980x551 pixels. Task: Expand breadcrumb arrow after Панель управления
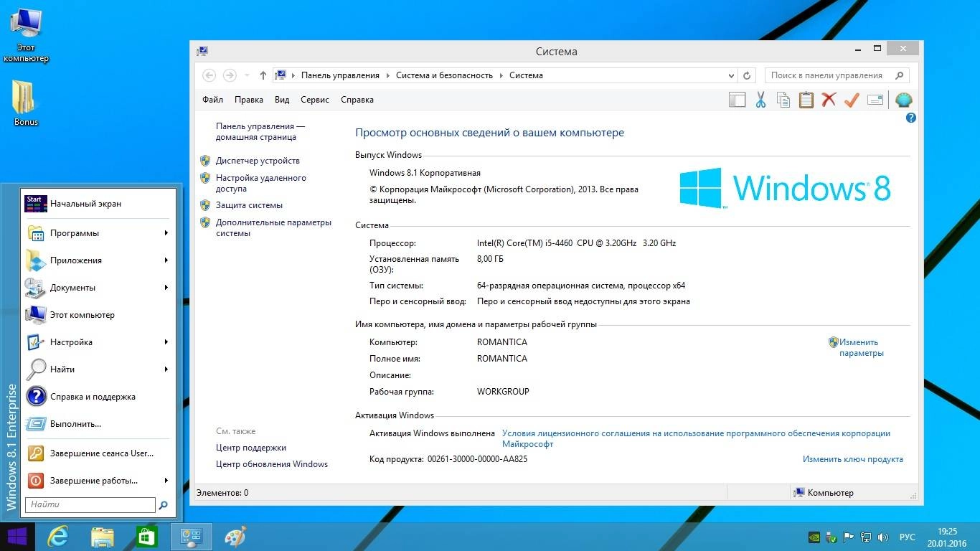click(x=387, y=75)
